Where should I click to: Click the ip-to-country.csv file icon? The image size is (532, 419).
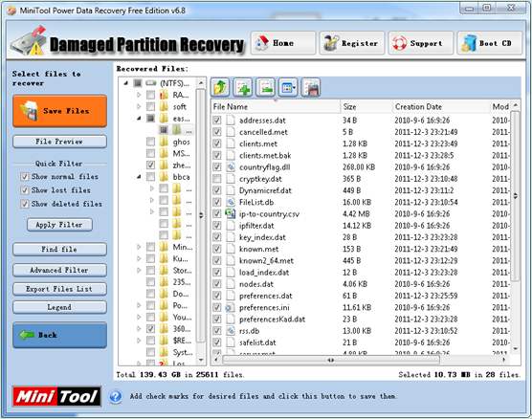pyautogui.click(x=231, y=213)
